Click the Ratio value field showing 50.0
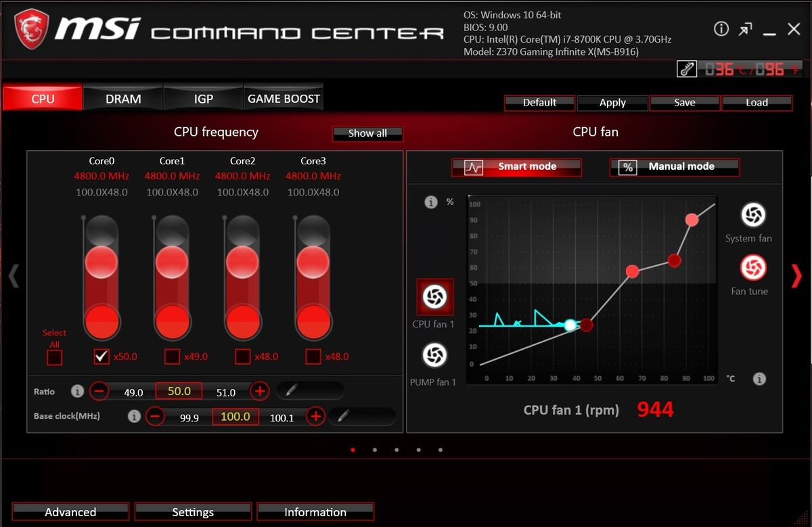The height and width of the screenshot is (527, 812). tap(179, 391)
